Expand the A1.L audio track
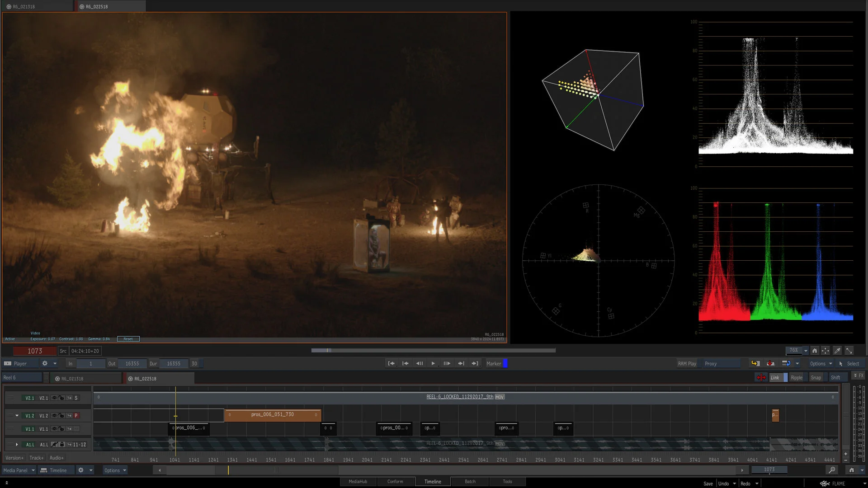This screenshot has width=868, height=488. 17,445
